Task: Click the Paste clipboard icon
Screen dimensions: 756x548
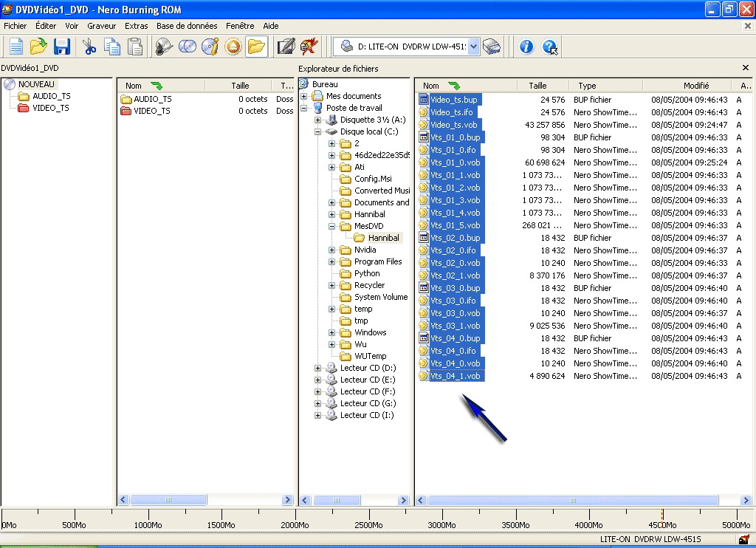Action: 135,47
